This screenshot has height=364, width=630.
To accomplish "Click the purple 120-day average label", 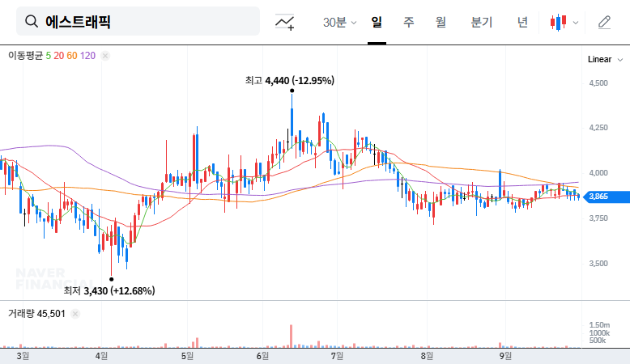I will pos(88,56).
